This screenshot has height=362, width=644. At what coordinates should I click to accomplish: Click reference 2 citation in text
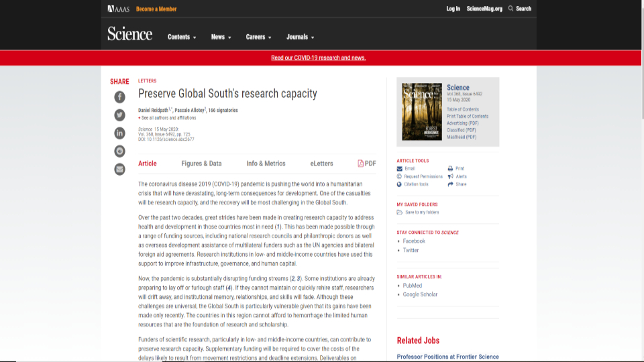pyautogui.click(x=293, y=279)
